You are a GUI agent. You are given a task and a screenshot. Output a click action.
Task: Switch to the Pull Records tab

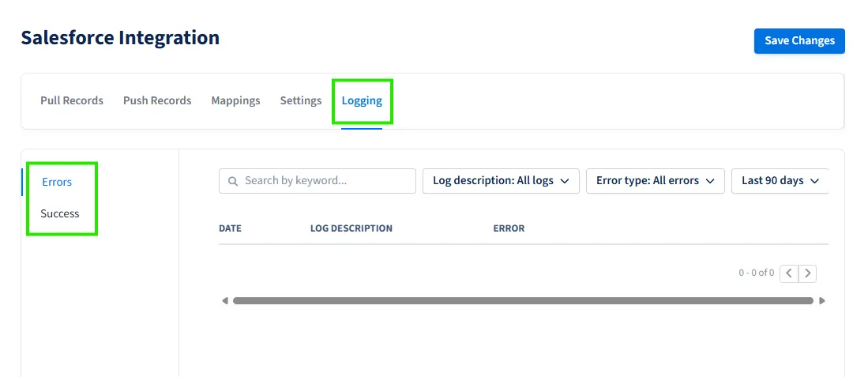tap(72, 100)
